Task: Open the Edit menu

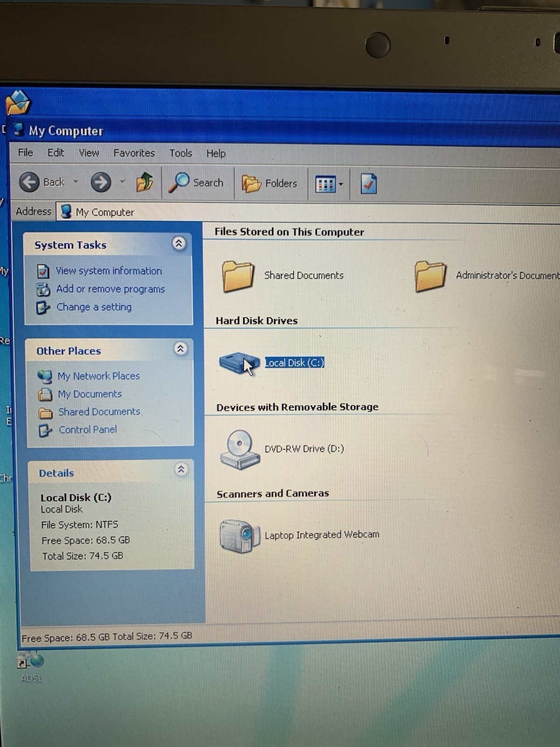Action: pos(56,153)
